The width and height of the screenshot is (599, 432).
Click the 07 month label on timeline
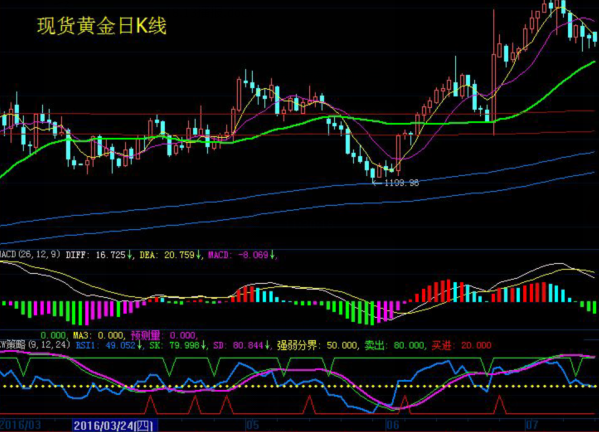532,424
